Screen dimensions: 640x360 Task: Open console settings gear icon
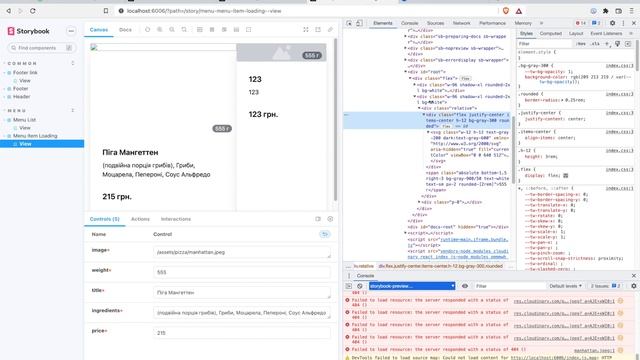click(633, 286)
